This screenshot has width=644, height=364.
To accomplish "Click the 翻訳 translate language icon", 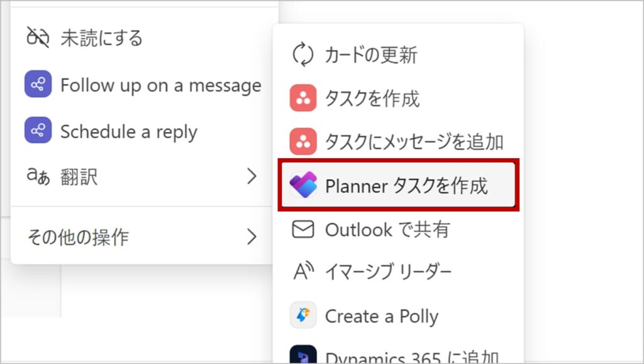I will click(x=38, y=177).
